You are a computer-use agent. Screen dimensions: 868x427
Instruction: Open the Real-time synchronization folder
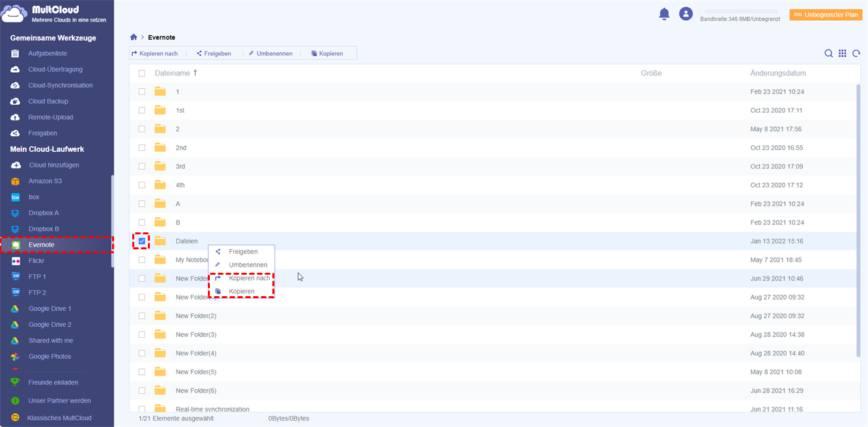212,409
